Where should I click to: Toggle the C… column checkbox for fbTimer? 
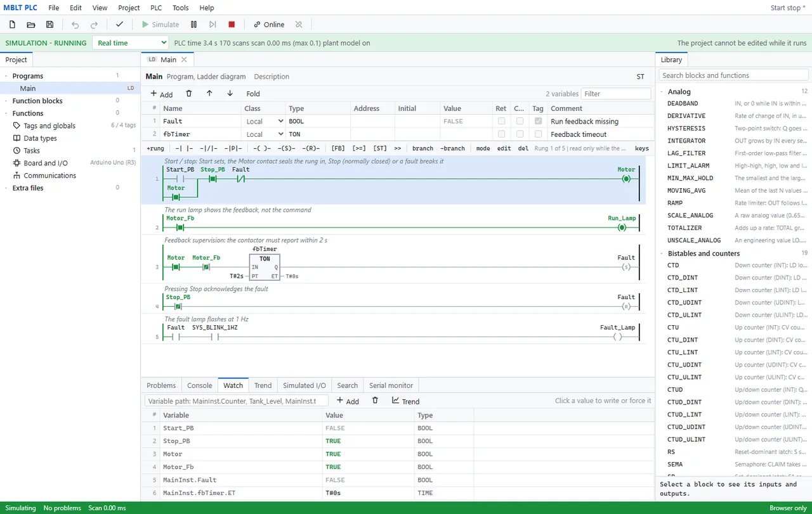point(520,134)
